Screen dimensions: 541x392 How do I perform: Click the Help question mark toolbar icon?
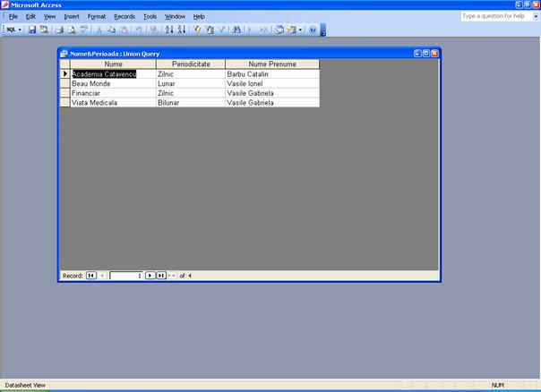point(313,30)
